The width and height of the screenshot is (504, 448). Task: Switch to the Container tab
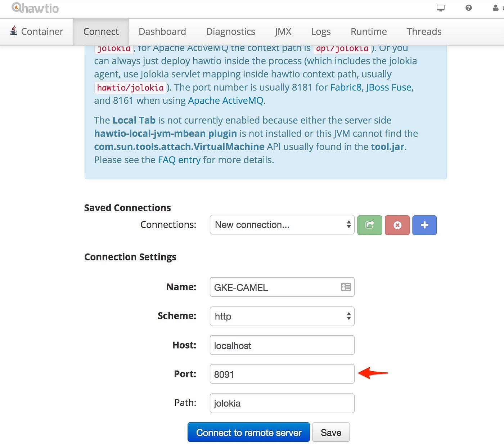pos(37,32)
